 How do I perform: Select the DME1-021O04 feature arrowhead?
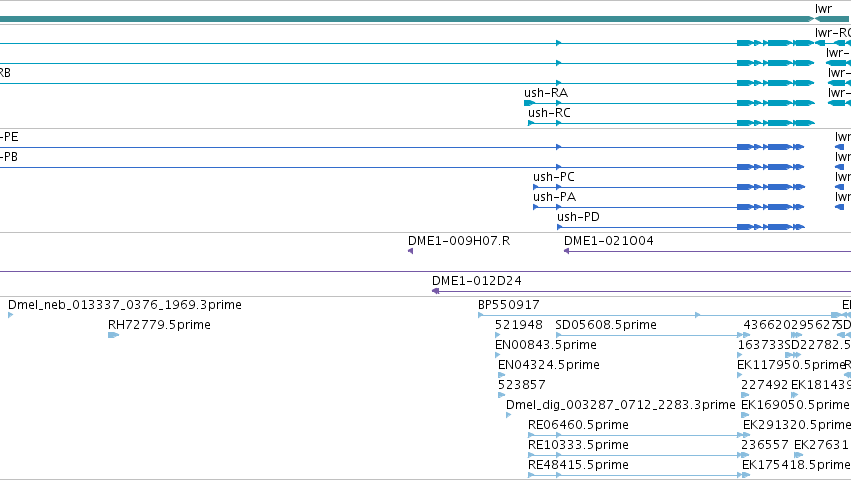(567, 251)
